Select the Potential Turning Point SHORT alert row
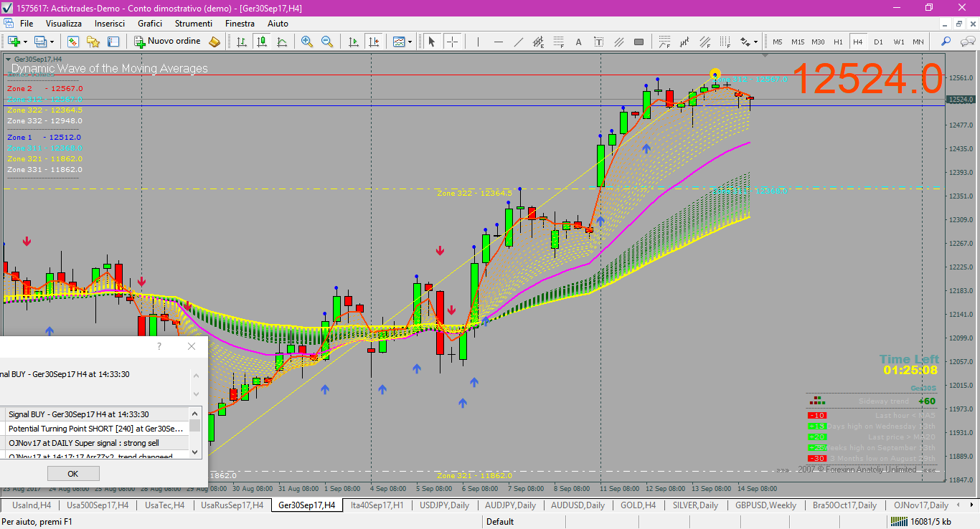The image size is (980, 529). tap(94, 429)
